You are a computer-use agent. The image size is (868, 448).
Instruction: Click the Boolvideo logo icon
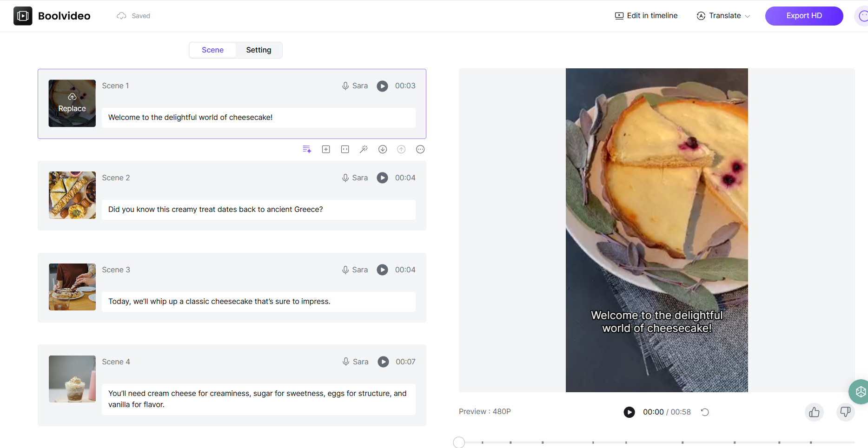tap(23, 16)
